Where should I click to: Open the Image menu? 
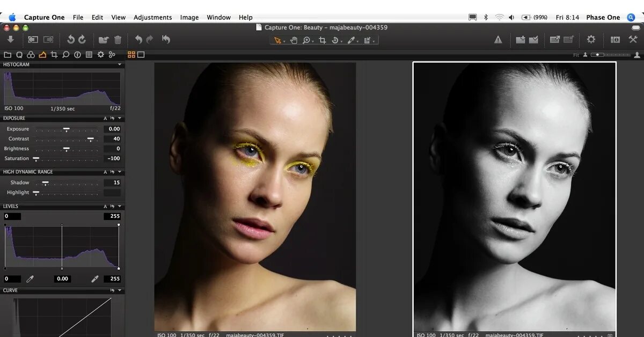click(189, 17)
